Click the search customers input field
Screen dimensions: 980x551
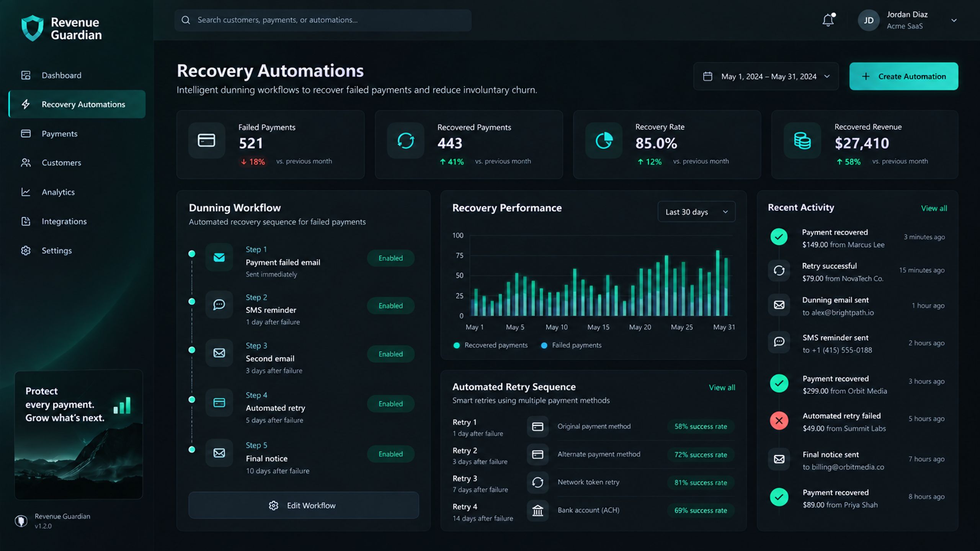[x=323, y=20]
